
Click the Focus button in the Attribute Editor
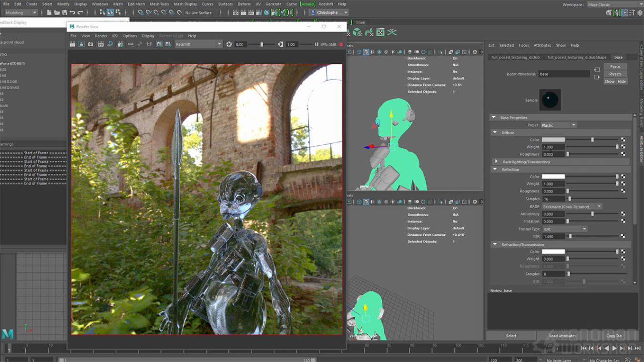[615, 66]
